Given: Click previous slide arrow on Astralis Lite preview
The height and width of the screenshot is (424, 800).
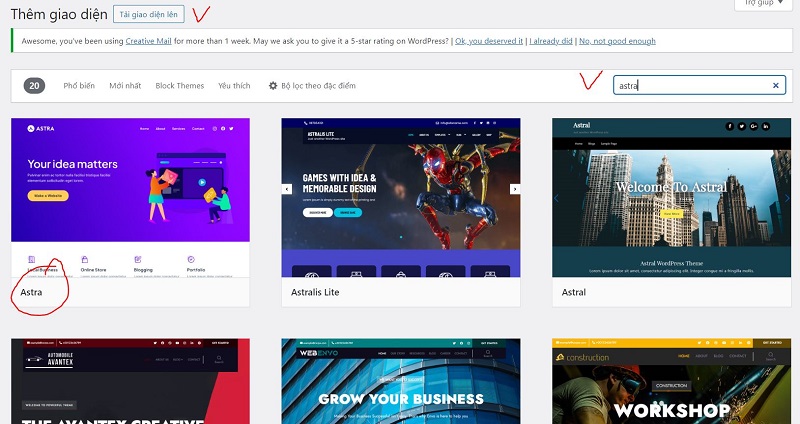Looking at the screenshot, I should coord(287,189).
